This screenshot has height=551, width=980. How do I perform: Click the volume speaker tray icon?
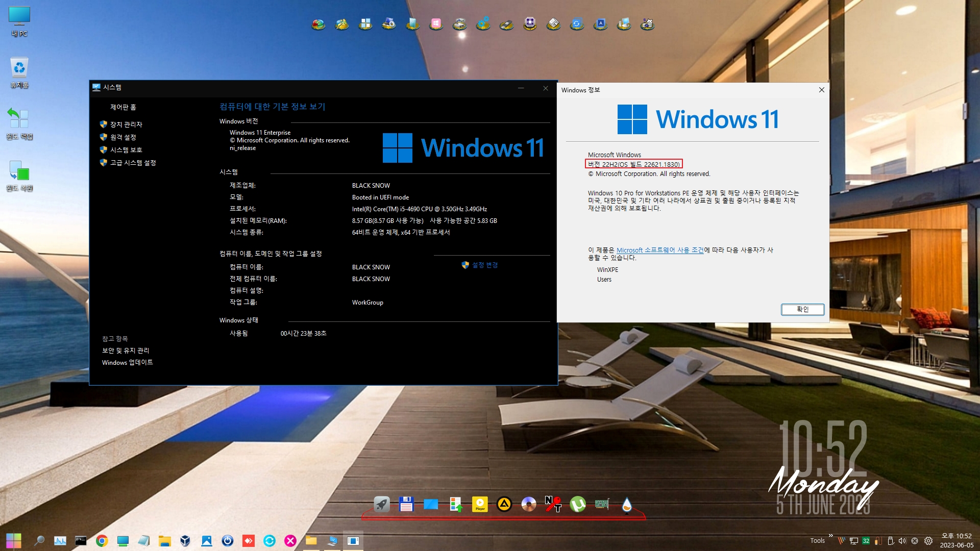tap(902, 541)
